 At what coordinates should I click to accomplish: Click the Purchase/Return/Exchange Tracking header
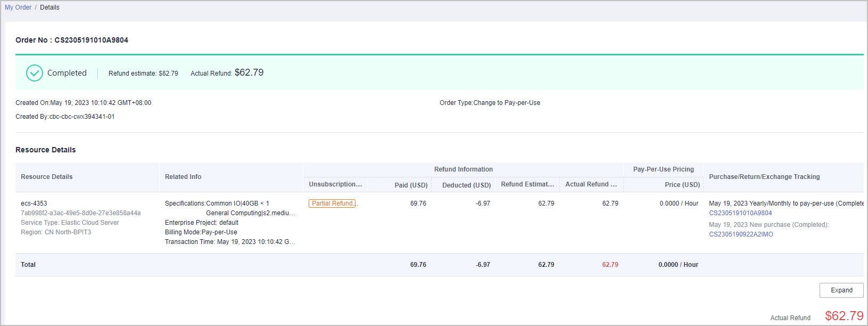764,177
